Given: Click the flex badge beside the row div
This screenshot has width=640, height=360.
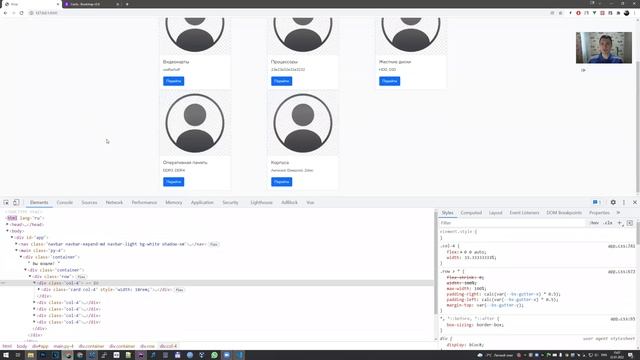Looking at the screenshot, I should tap(81, 277).
